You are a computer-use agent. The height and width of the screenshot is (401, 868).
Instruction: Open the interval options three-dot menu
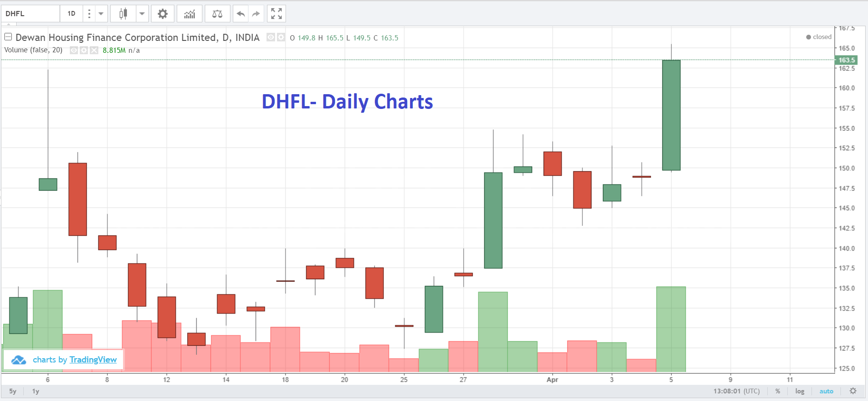89,14
